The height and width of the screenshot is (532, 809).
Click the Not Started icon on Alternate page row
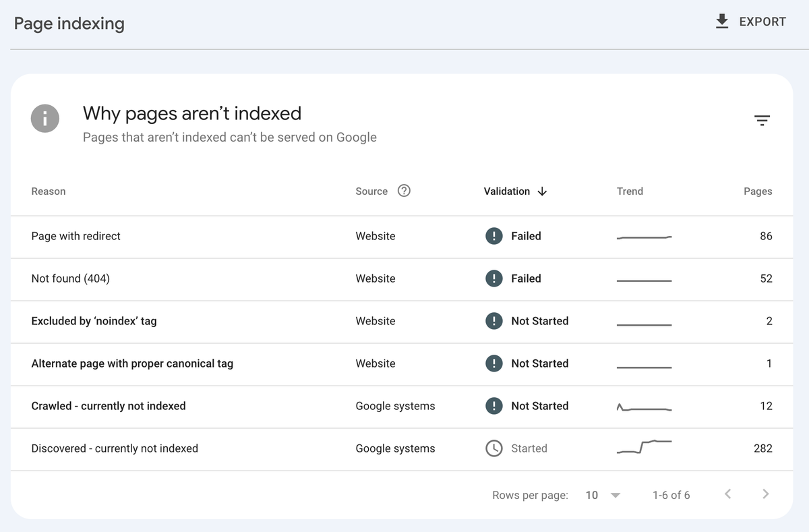pyautogui.click(x=493, y=363)
